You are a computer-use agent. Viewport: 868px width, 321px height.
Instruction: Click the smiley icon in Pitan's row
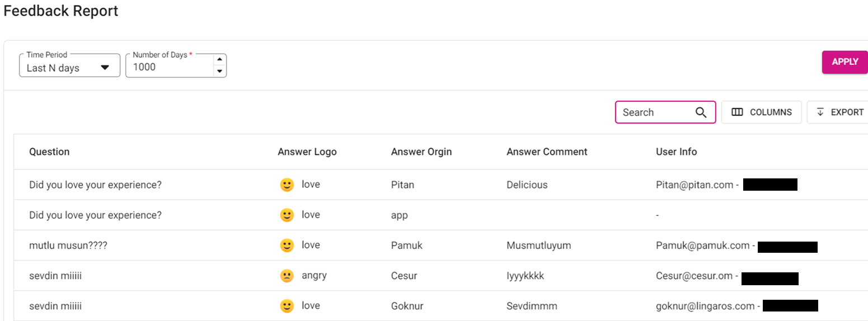(287, 185)
